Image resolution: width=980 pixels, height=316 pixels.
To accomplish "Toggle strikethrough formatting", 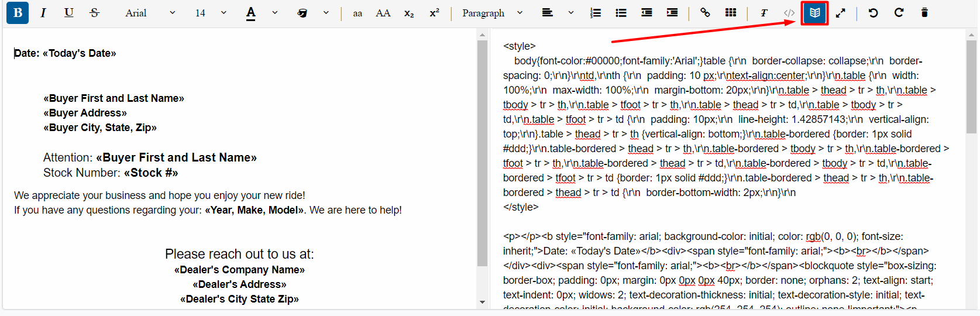I will click(x=95, y=13).
